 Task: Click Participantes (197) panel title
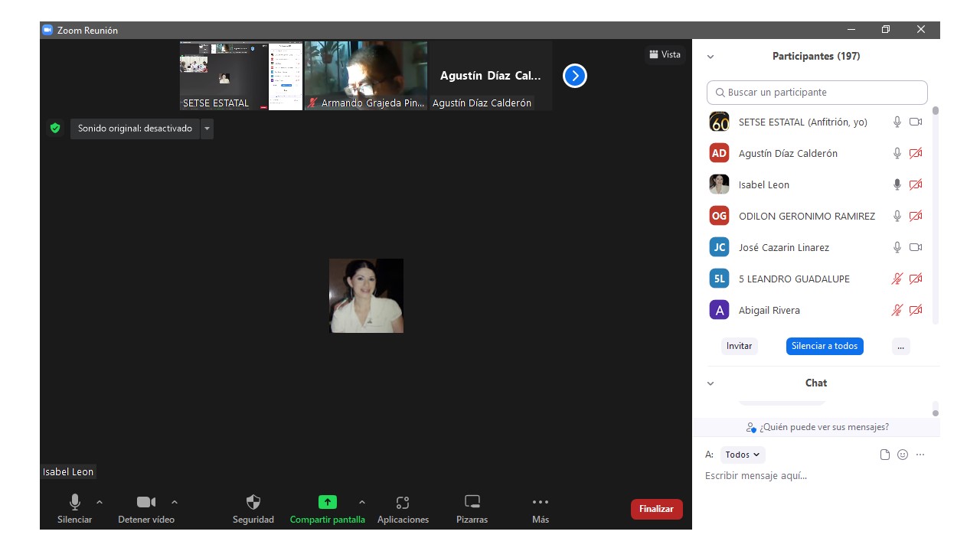pos(816,57)
